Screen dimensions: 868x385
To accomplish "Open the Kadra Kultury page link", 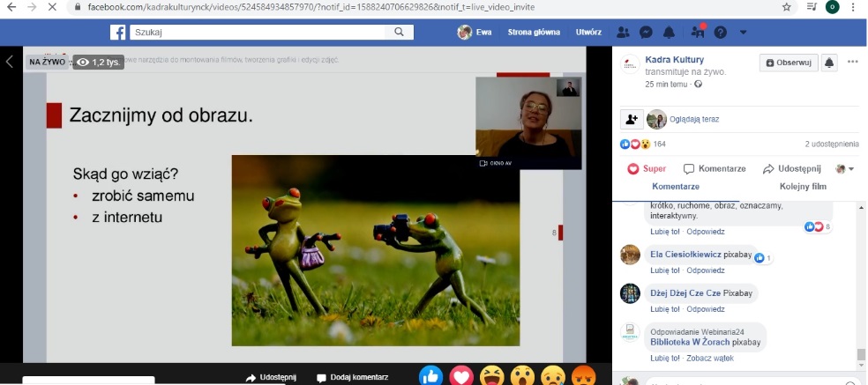I will coord(670,59).
